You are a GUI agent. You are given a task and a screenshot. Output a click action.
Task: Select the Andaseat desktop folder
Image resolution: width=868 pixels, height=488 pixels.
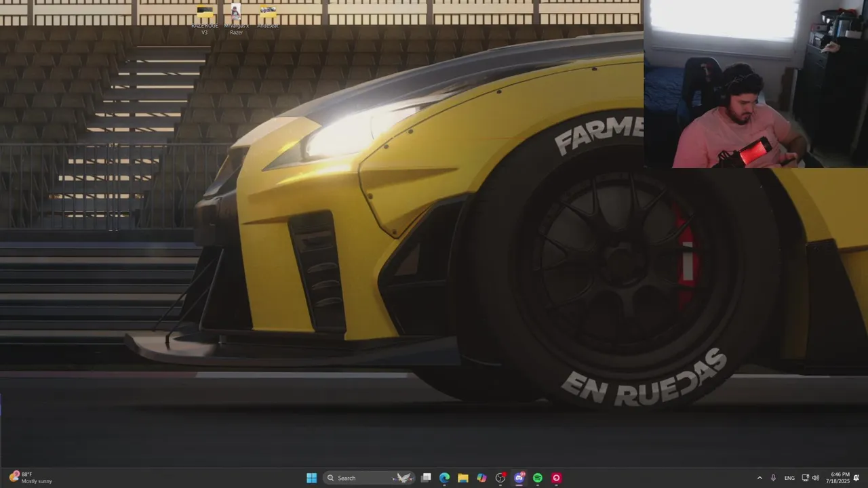(268, 17)
